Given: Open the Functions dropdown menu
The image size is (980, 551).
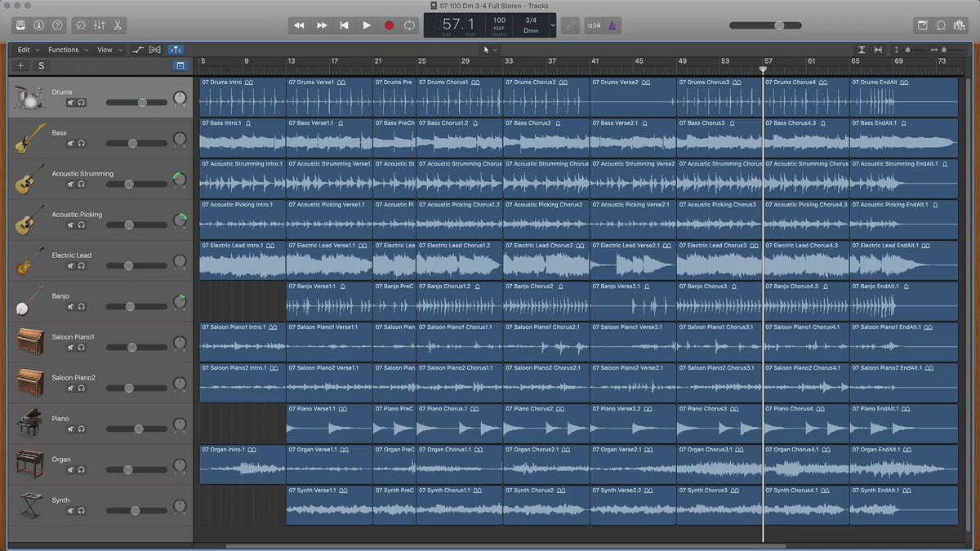Looking at the screenshot, I should tap(67, 50).
